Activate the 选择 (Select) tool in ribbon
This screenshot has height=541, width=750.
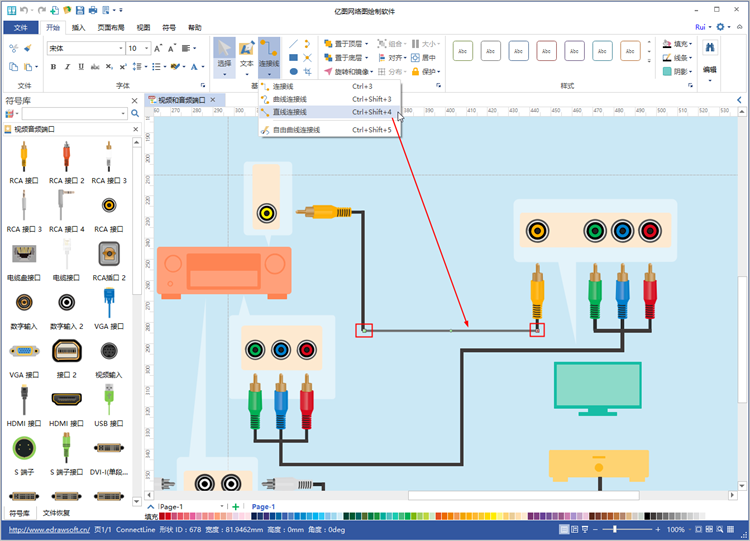(224, 54)
